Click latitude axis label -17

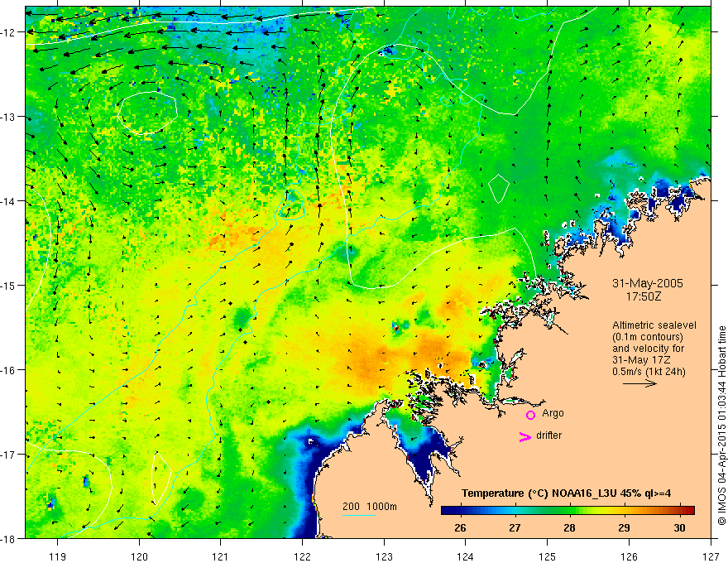pos(9,455)
